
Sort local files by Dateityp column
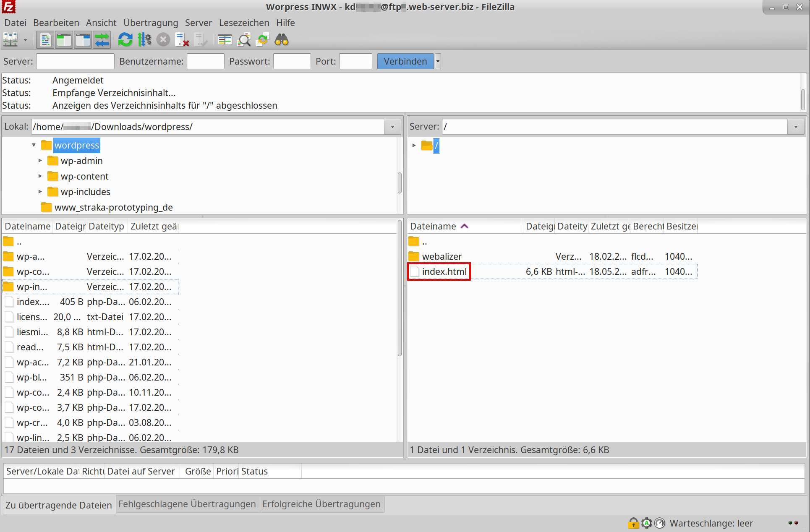click(x=107, y=226)
